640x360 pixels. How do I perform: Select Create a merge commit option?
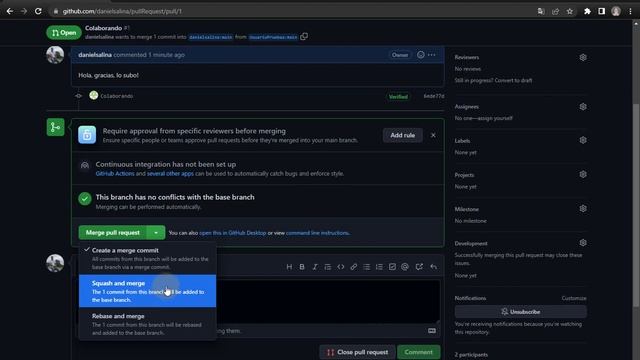(147, 258)
